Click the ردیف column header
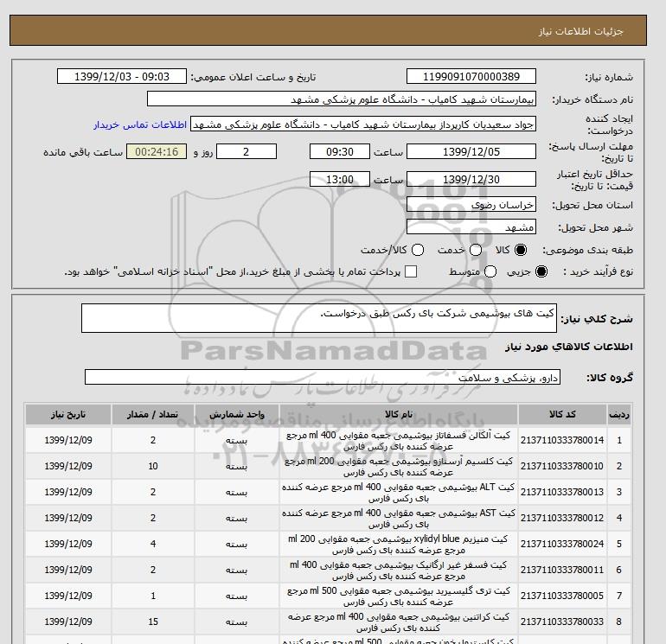 [618, 414]
